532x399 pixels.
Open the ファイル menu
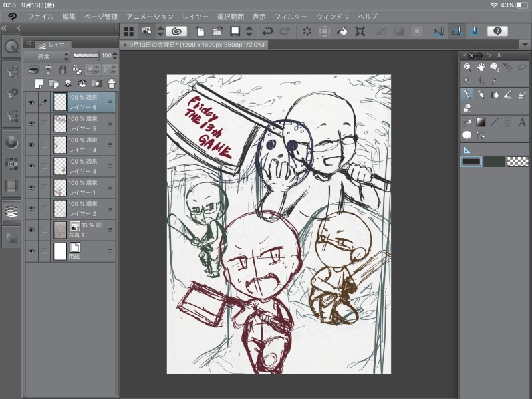[40, 17]
